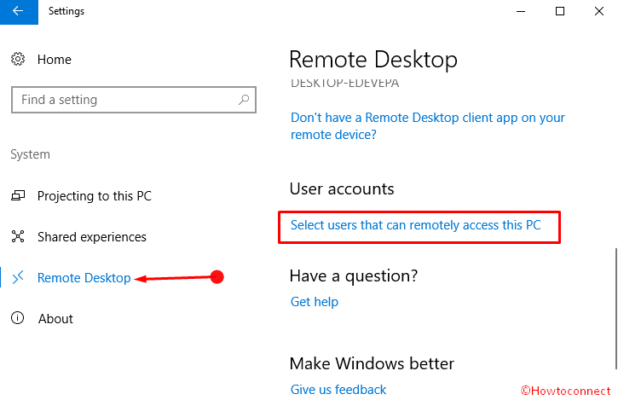Image resolution: width=618 pixels, height=400 pixels.
Task: Click the Home gear icon
Action: [x=18, y=59]
